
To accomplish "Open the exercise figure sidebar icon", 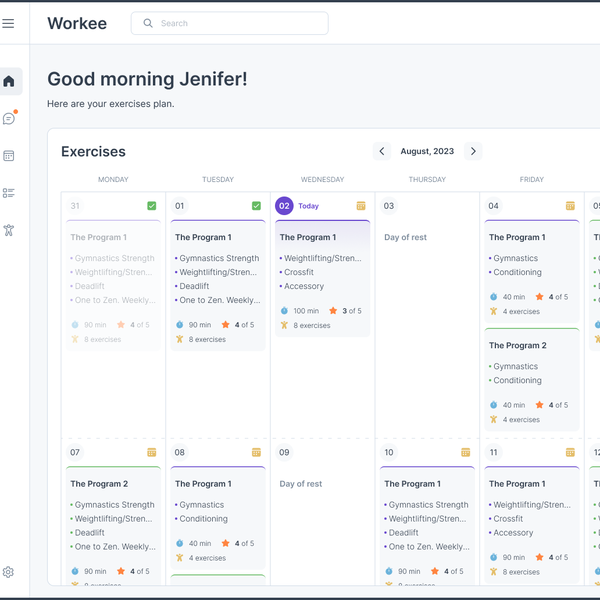I will 8,230.
